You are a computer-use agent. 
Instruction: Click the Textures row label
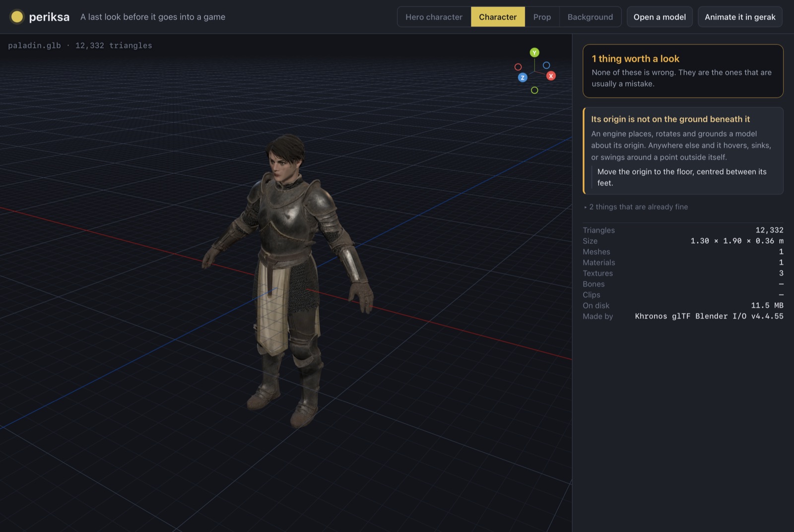click(597, 273)
